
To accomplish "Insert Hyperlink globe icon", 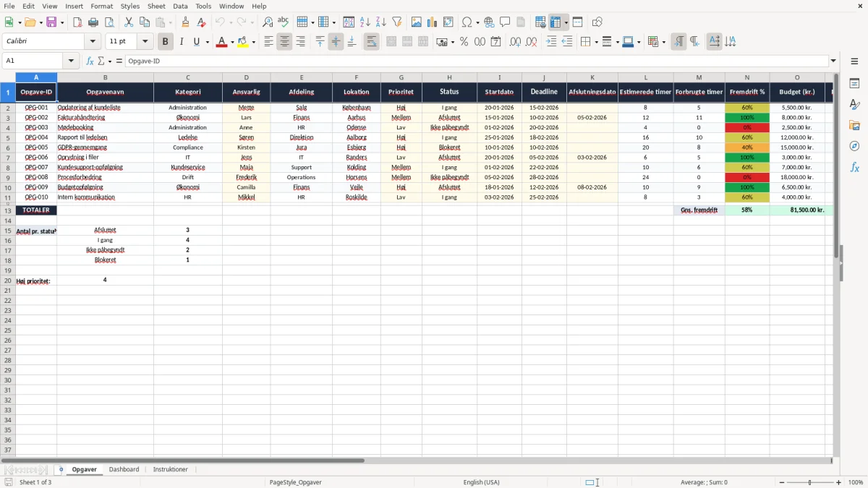I will (489, 22).
